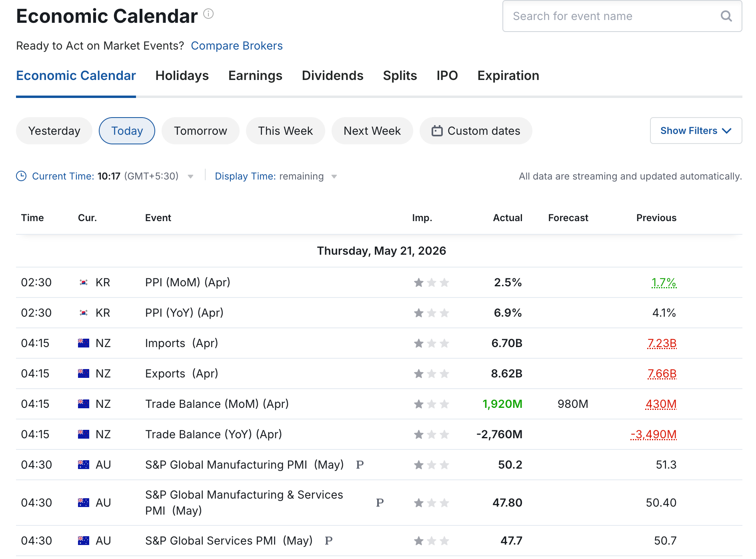Switch to the Earnings tab
Screen dimensions: 756x559
(x=255, y=76)
